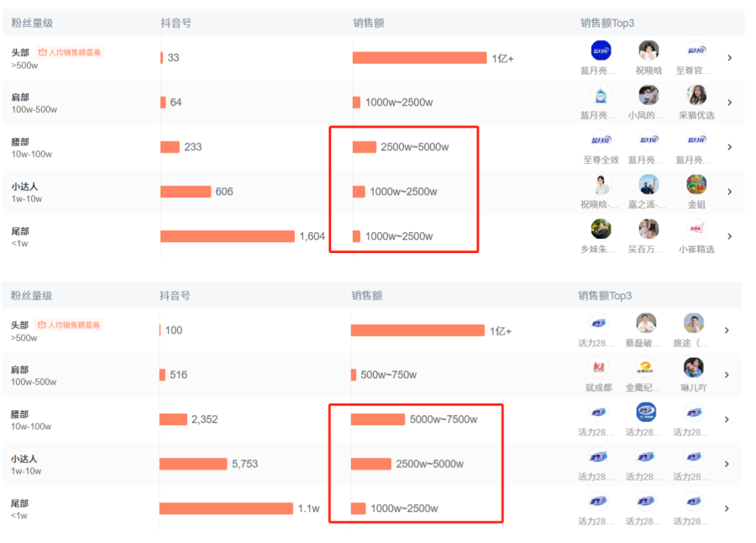Click 人均销售额最高 tag in bottom table
The image size is (756, 543).
pos(69,324)
